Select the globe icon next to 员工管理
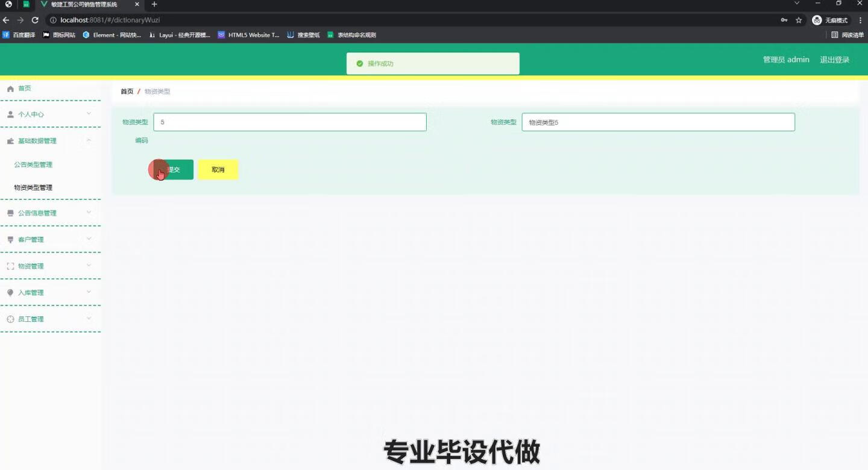 (x=10, y=319)
